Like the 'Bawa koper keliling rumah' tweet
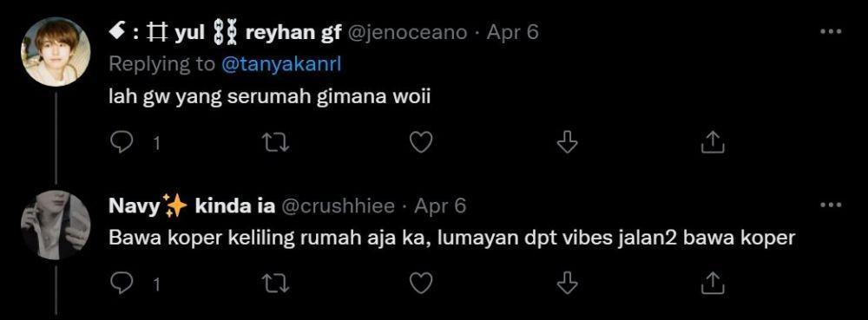 click(421, 284)
